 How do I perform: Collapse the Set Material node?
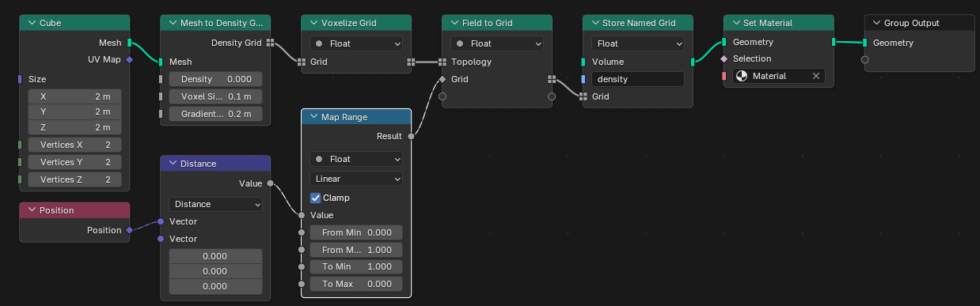tap(737, 23)
